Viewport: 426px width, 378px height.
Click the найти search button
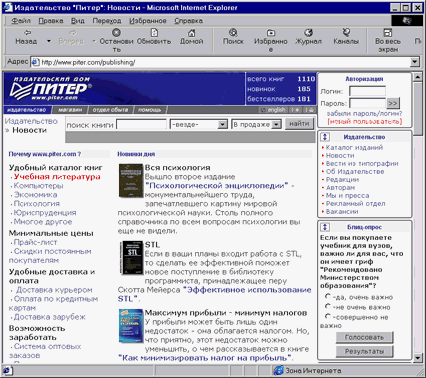tap(299, 124)
